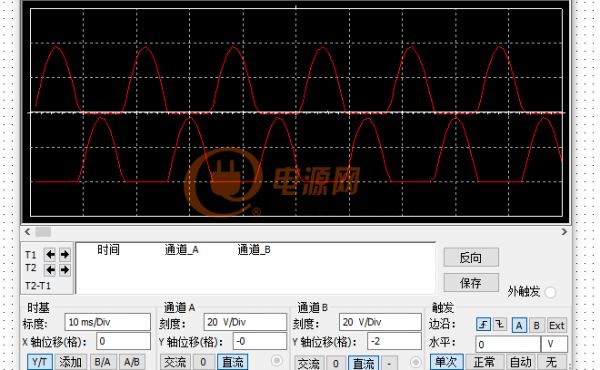Viewport: 600px width, 370px height.
Task: Set channel A coupling to 0
Action: tap(203, 362)
